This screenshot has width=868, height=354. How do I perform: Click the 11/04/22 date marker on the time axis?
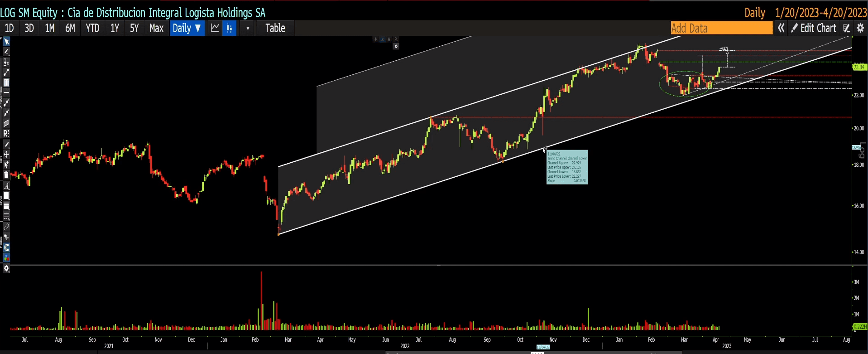(x=543, y=347)
